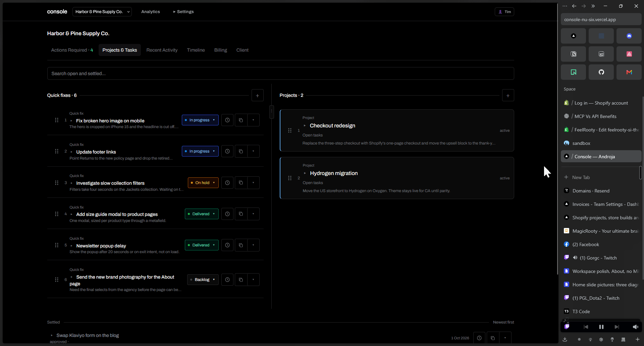The width and height of the screenshot is (644, 346).
Task: Open the browser downloads icon at sidebar bottom
Action: [x=565, y=339]
